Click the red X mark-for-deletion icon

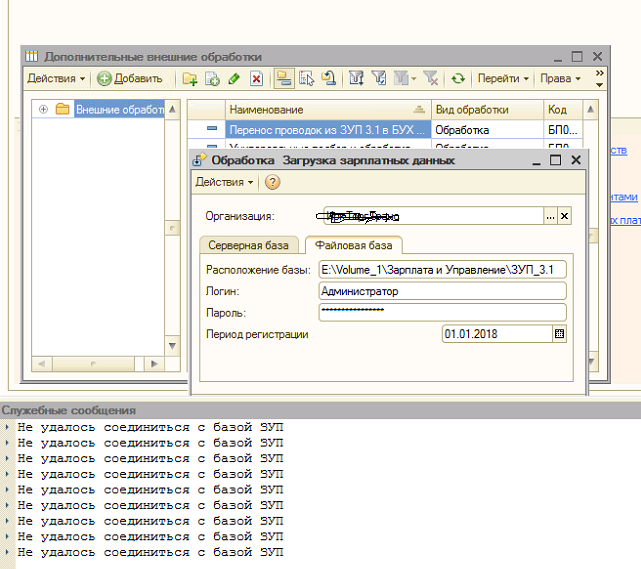(256, 78)
